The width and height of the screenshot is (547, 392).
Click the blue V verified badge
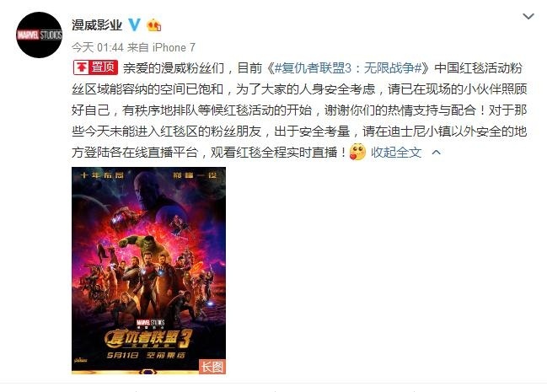tap(134, 25)
